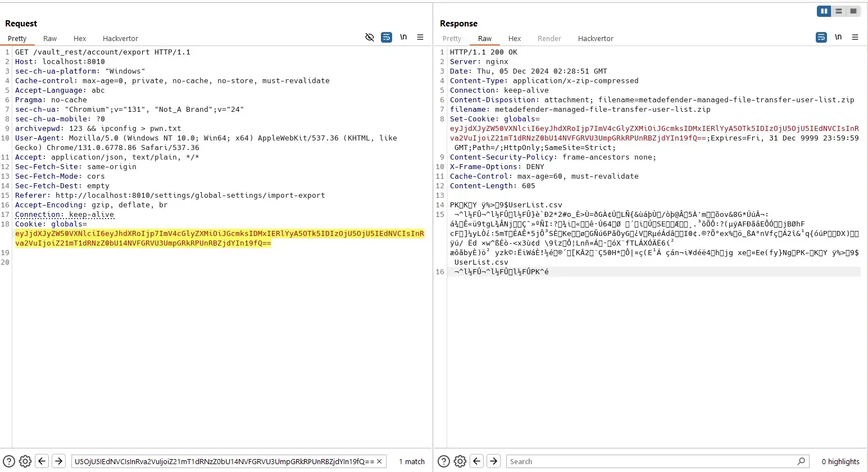Click Response panel title

[459, 24]
